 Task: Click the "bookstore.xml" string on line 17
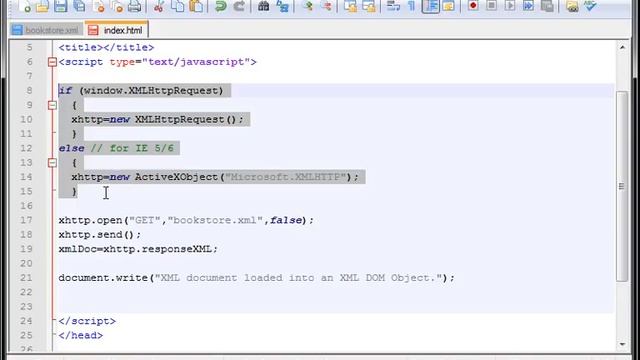coord(215,220)
